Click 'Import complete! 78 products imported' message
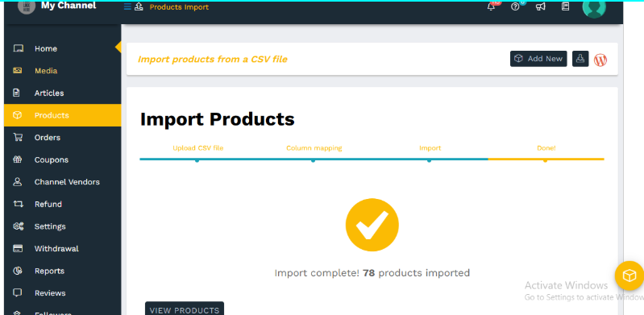This screenshot has width=644, height=315. [x=372, y=272]
